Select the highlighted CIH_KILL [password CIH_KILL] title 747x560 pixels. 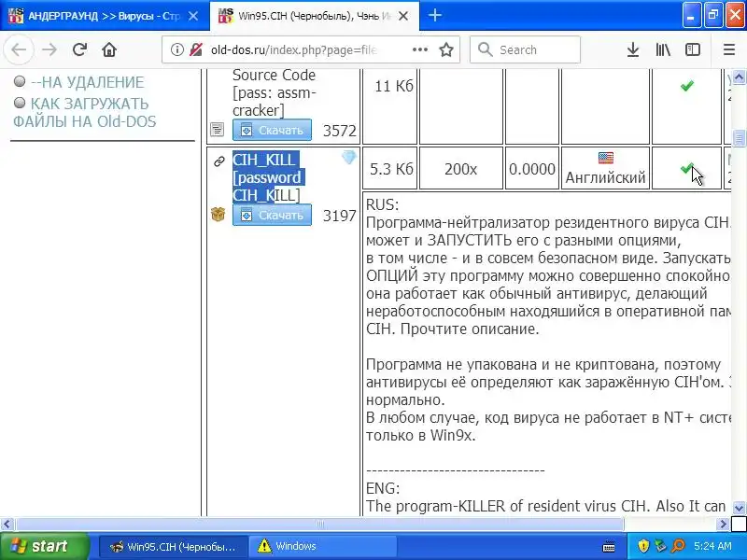[x=267, y=177]
